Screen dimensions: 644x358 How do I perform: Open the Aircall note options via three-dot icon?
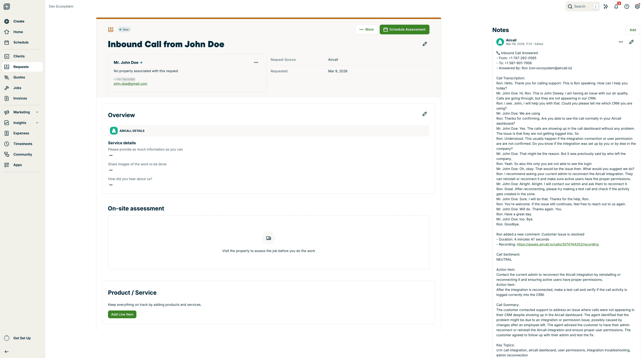coord(621,42)
